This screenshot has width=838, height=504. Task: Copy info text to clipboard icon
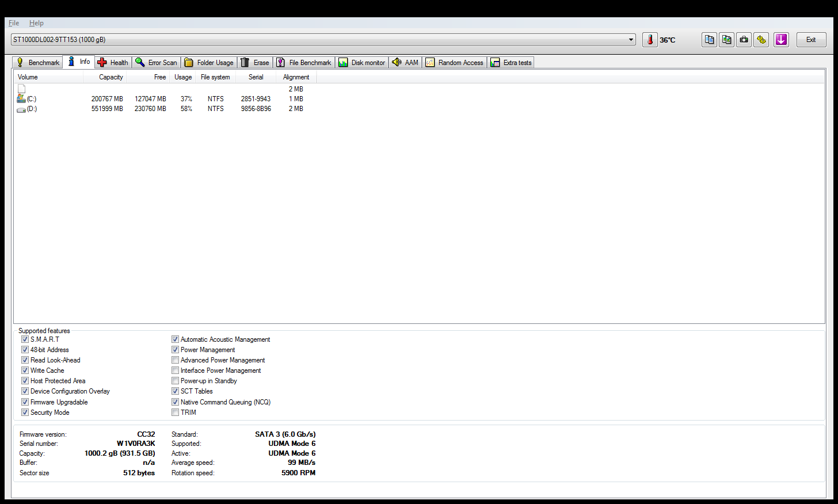[x=710, y=40]
